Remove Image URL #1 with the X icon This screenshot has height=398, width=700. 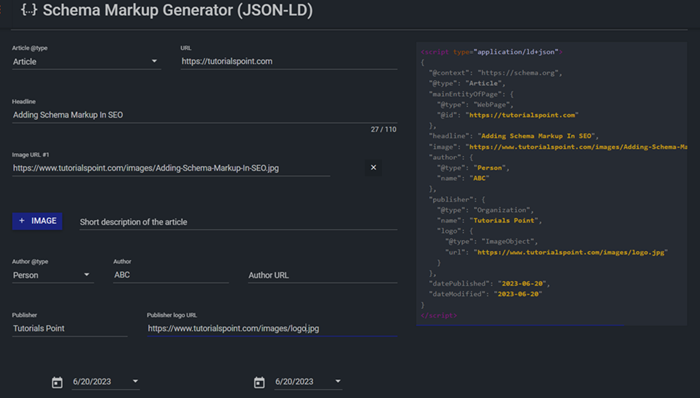pyautogui.click(x=373, y=167)
